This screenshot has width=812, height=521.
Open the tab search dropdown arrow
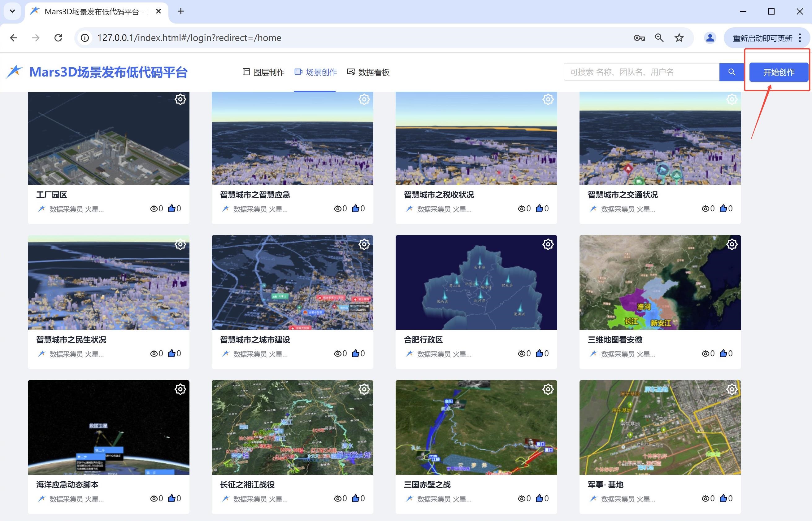click(12, 11)
